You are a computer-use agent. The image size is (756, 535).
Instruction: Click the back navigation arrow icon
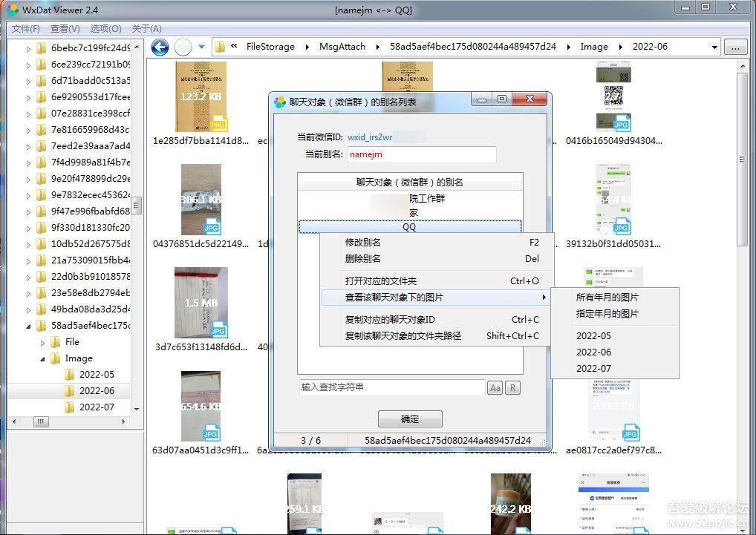[160, 46]
